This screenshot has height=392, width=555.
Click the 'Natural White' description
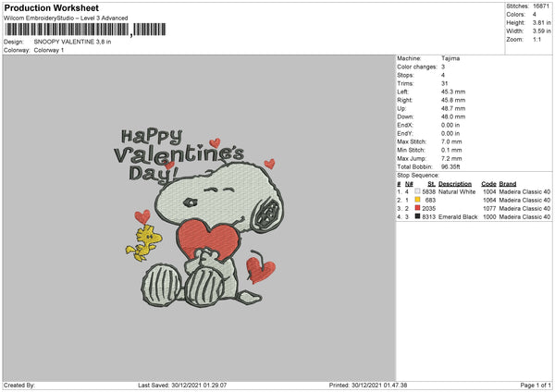point(457,191)
